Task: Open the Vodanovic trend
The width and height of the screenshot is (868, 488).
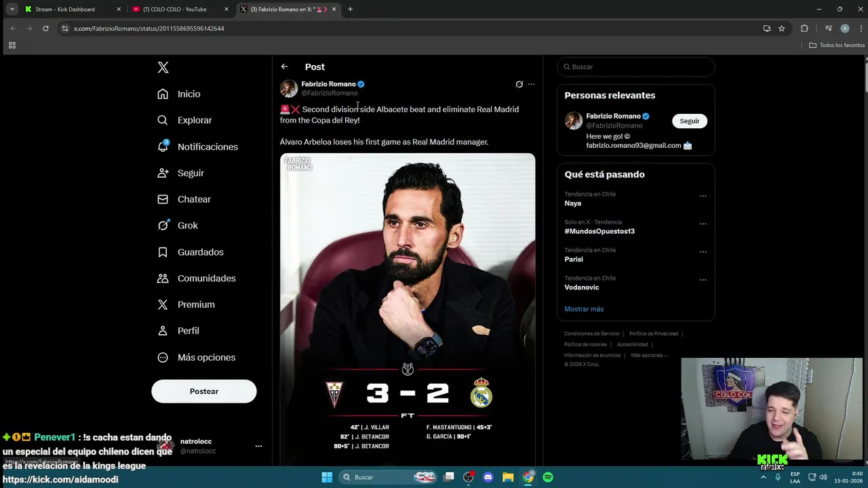Action: pos(582,287)
